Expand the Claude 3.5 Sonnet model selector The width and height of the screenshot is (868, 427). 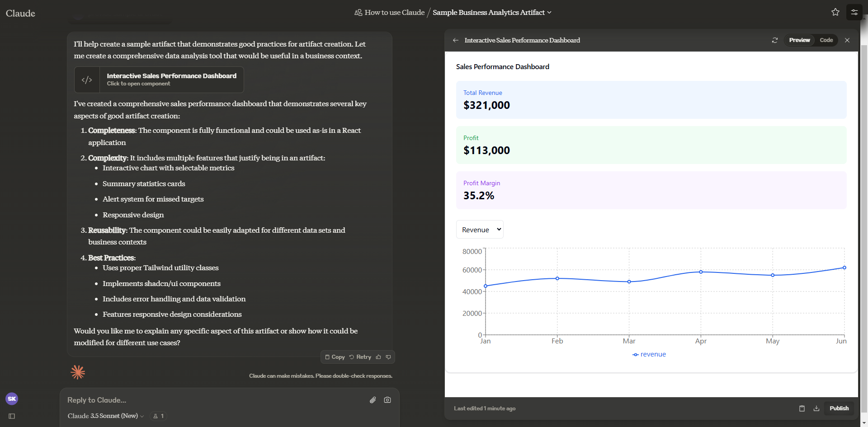tap(105, 416)
